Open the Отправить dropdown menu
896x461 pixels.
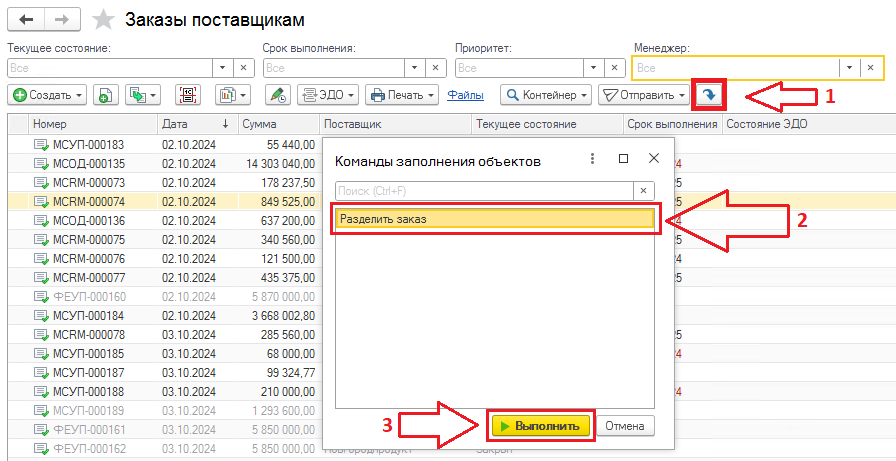pos(644,95)
